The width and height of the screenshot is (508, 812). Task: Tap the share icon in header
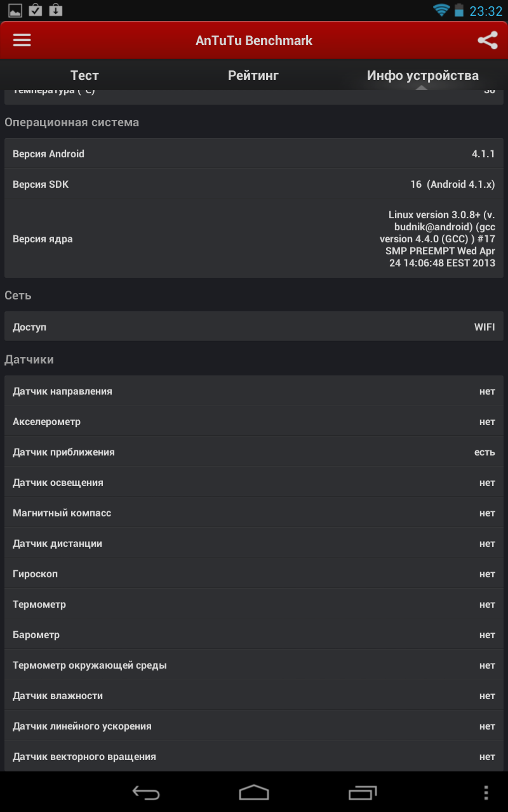[487, 41]
